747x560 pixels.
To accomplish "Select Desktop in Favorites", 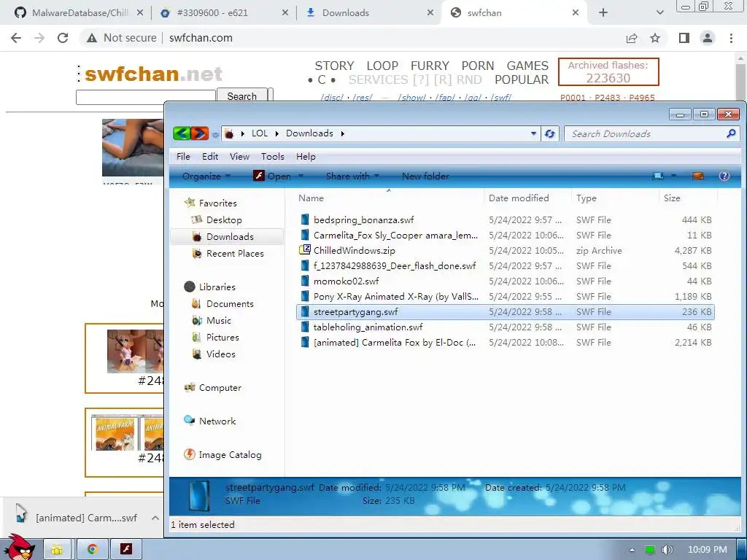I will (x=224, y=220).
